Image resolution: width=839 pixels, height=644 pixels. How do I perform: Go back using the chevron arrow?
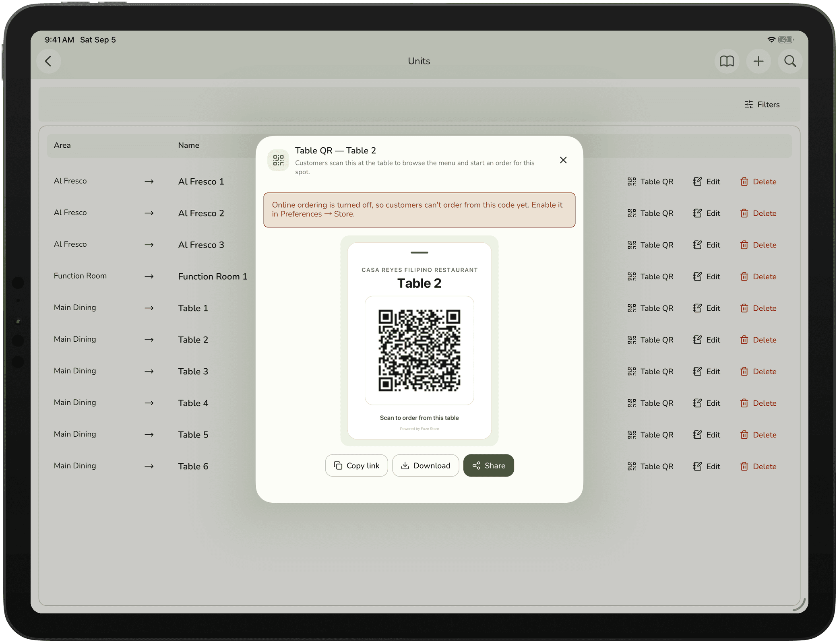48,61
